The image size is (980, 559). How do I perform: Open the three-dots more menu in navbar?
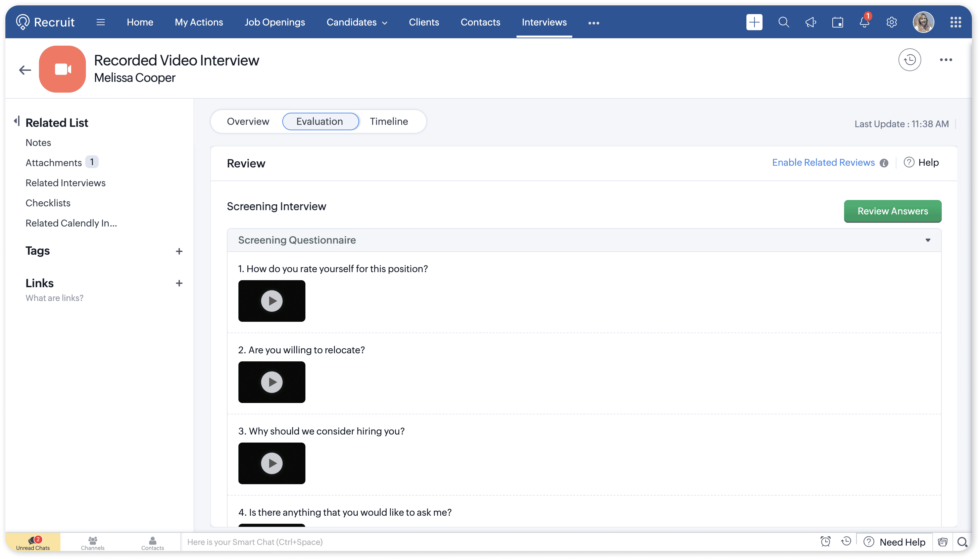pos(594,23)
